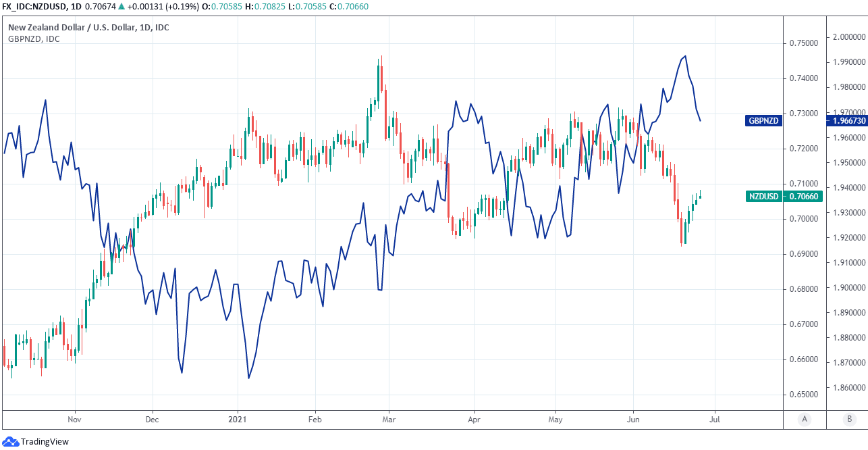Viewport: 868px width, 450px height.
Task: Click the Jul date marker
Action: coord(714,419)
